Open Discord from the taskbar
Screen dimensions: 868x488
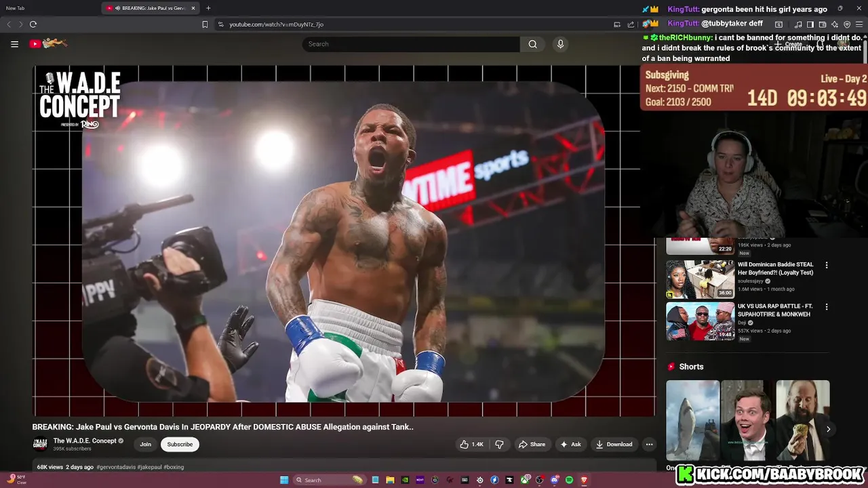(x=554, y=480)
